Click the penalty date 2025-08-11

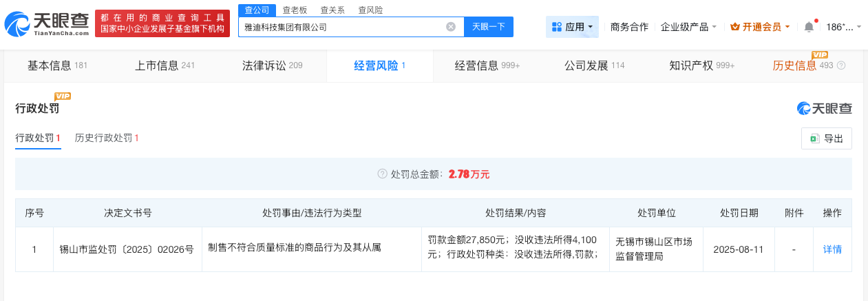(x=739, y=249)
